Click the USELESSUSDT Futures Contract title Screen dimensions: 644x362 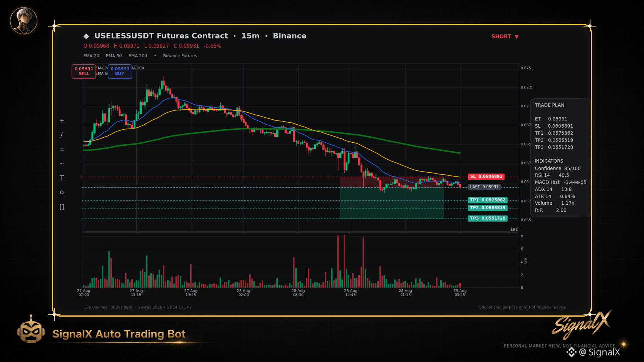(x=161, y=36)
